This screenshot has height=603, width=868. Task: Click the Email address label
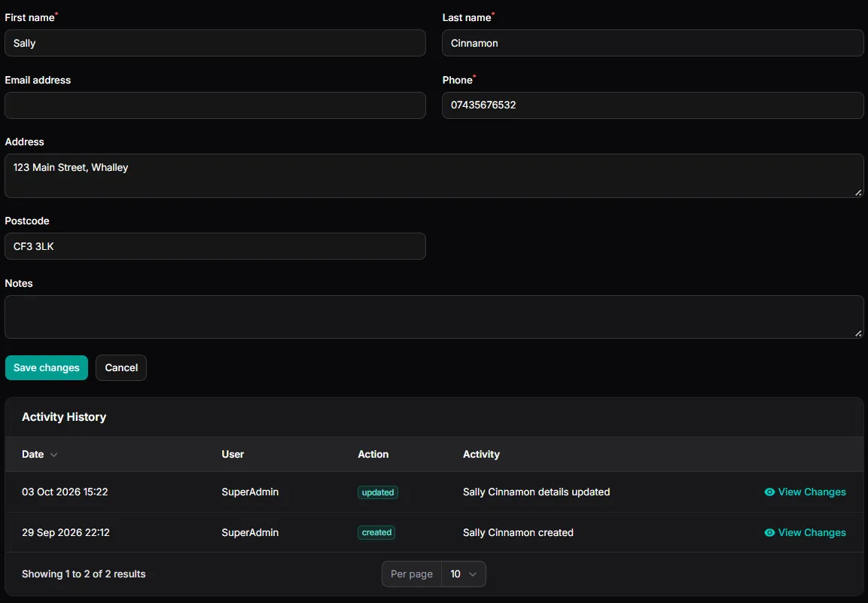tap(38, 80)
